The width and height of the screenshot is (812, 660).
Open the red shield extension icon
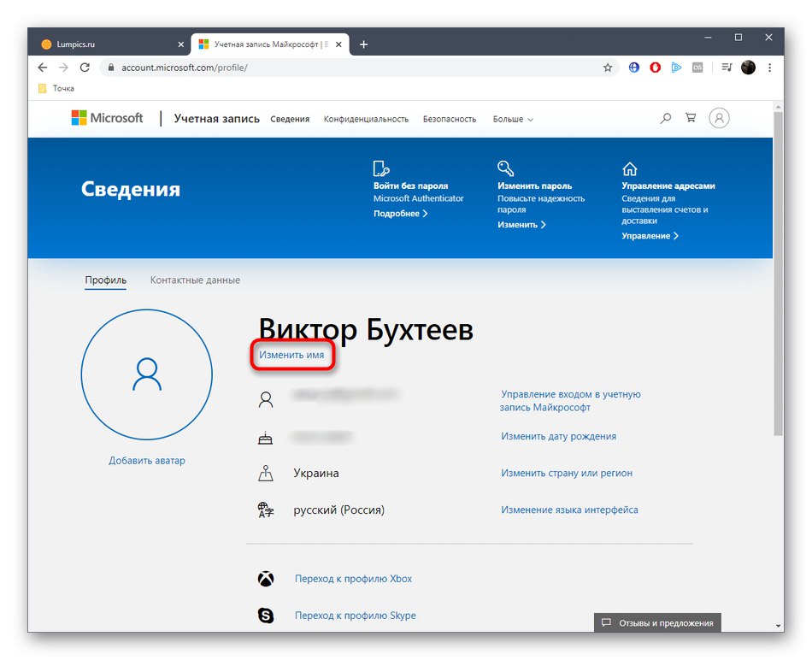(x=655, y=68)
